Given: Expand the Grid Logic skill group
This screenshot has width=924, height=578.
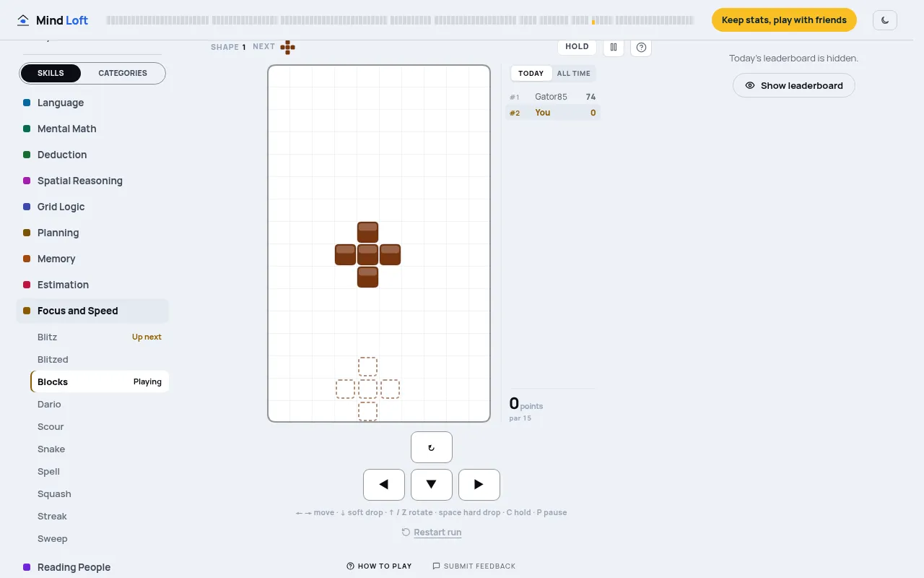Looking at the screenshot, I should pyautogui.click(x=92, y=207).
